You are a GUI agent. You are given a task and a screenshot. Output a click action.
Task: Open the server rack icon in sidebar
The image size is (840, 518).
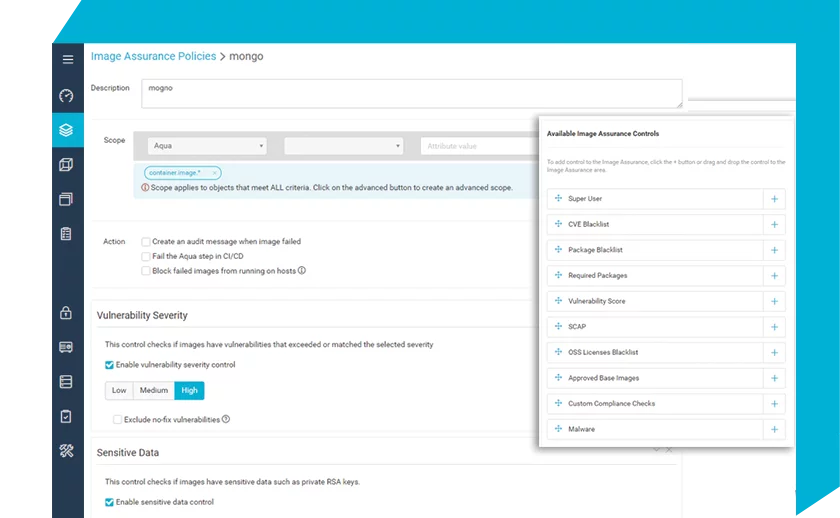(66, 382)
